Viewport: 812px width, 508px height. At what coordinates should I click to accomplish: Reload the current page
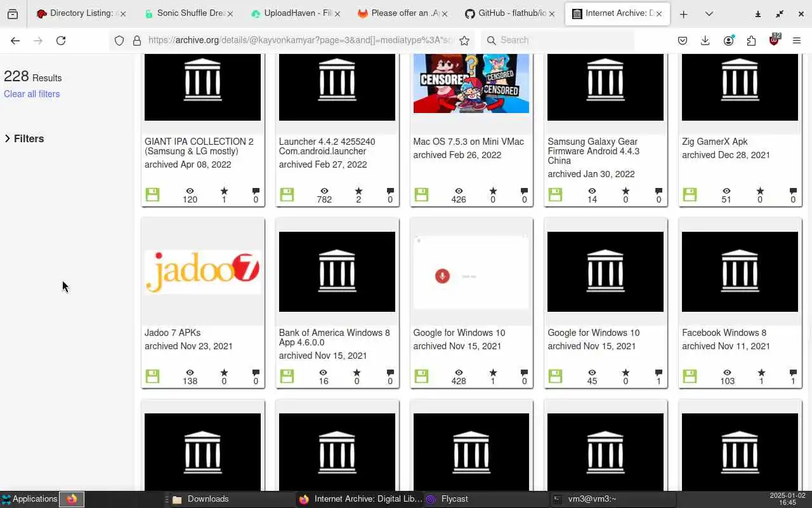(x=61, y=40)
